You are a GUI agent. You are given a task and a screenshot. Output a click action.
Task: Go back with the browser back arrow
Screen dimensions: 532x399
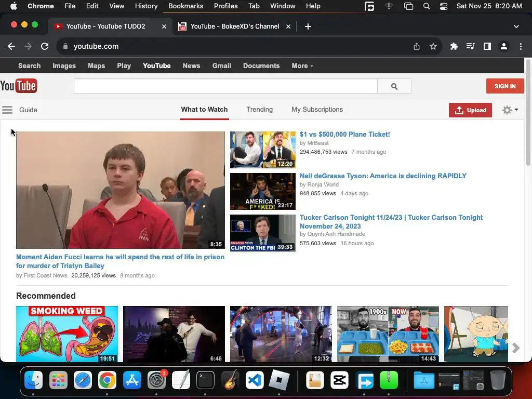point(11,46)
